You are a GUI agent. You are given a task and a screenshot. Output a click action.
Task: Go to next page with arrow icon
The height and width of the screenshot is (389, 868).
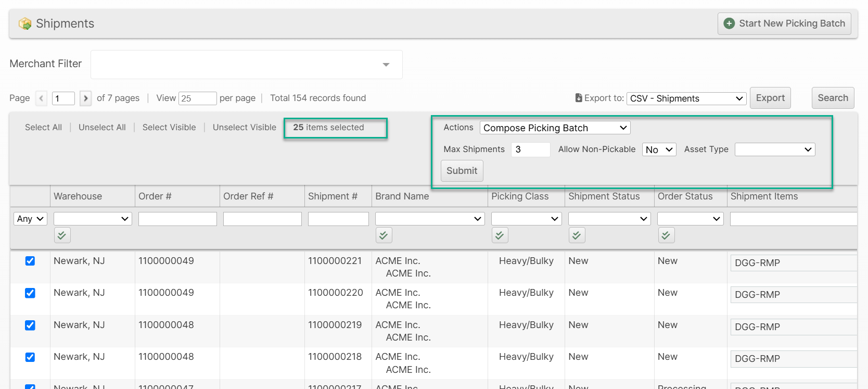coord(86,98)
